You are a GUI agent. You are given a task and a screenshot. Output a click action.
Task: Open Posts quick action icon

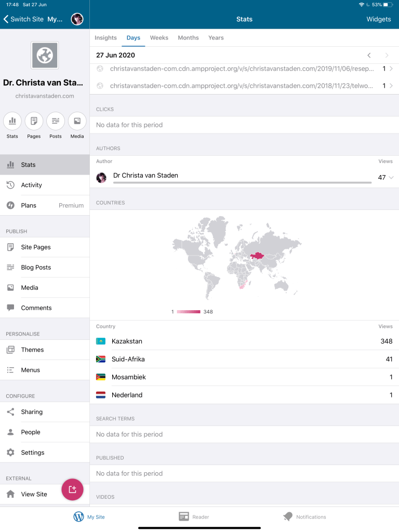coord(56,121)
